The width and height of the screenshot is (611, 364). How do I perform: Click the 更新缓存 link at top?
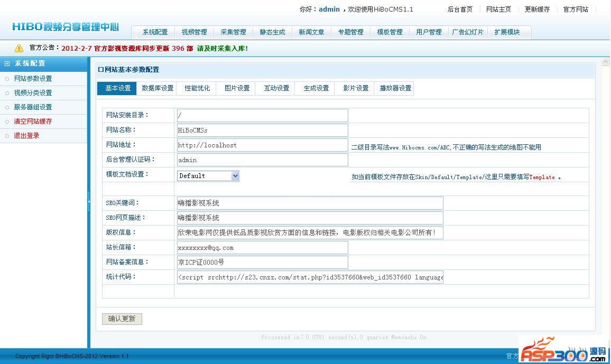[x=537, y=10]
